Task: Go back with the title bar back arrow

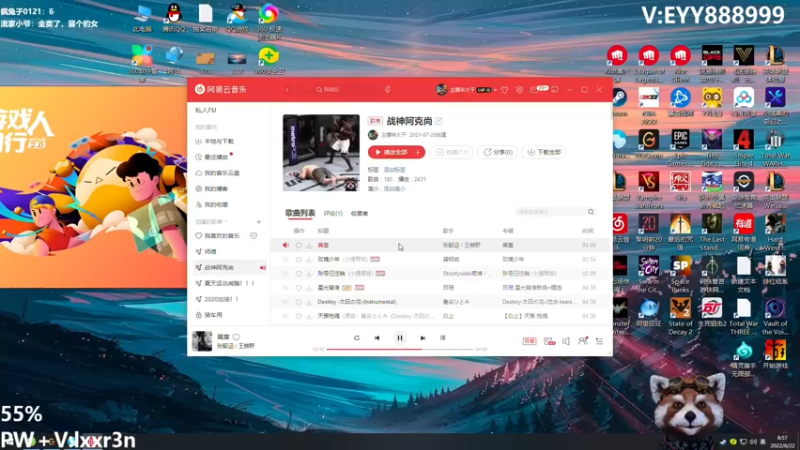Action: [x=287, y=90]
